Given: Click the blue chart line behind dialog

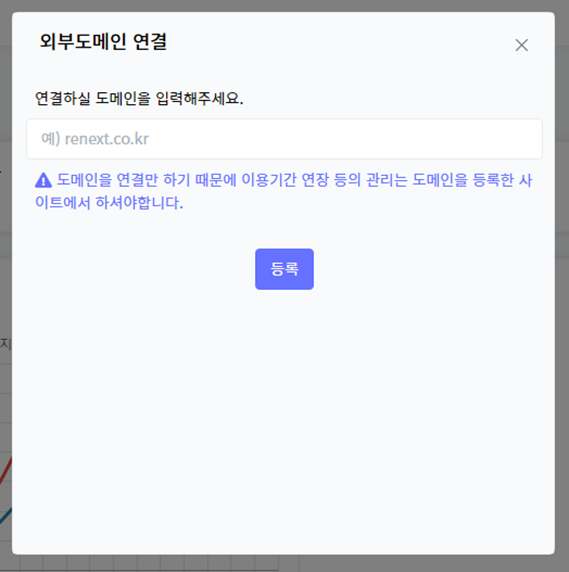Looking at the screenshot, I should point(5,516).
